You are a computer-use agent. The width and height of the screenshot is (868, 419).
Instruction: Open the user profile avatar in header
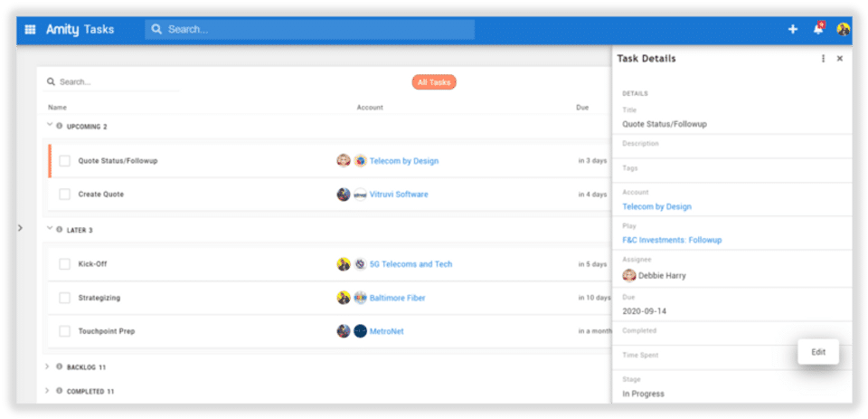pos(843,29)
